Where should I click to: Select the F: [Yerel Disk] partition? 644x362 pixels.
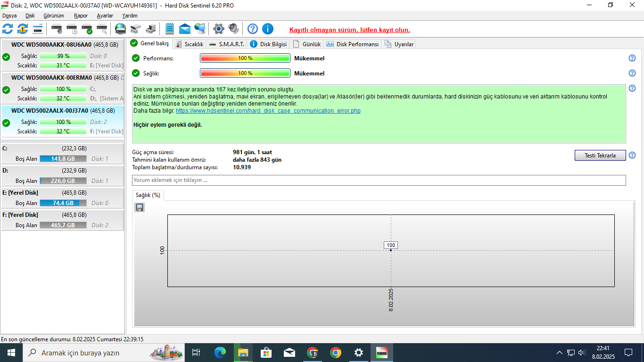click(x=63, y=220)
